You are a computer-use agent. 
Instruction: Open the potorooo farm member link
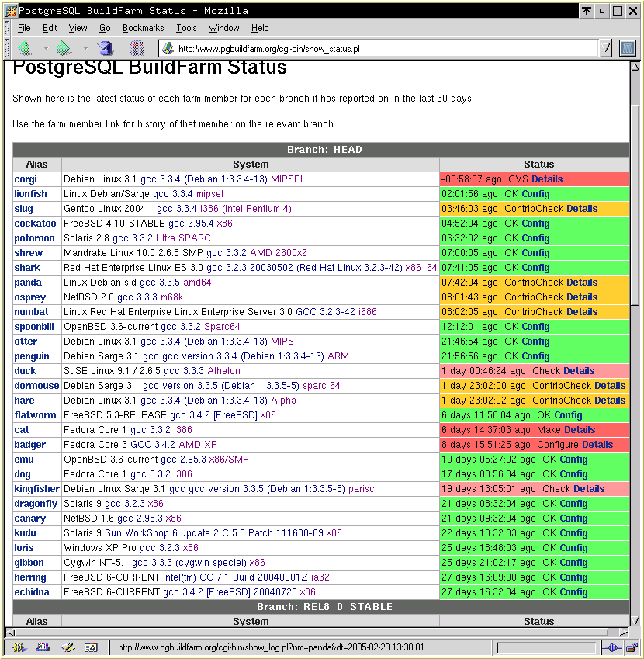tap(34, 238)
